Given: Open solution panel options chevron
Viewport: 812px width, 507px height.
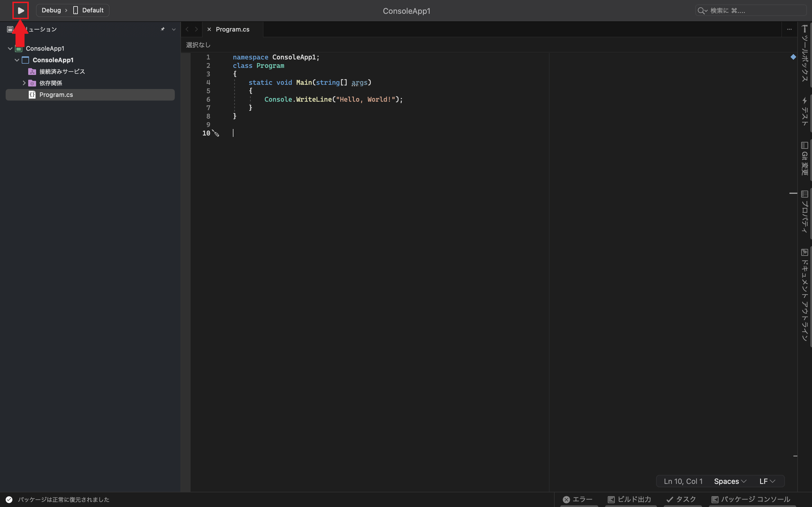Looking at the screenshot, I should tap(174, 29).
